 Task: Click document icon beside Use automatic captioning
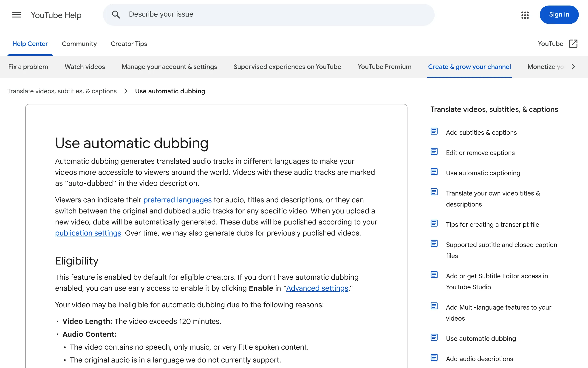point(434,172)
